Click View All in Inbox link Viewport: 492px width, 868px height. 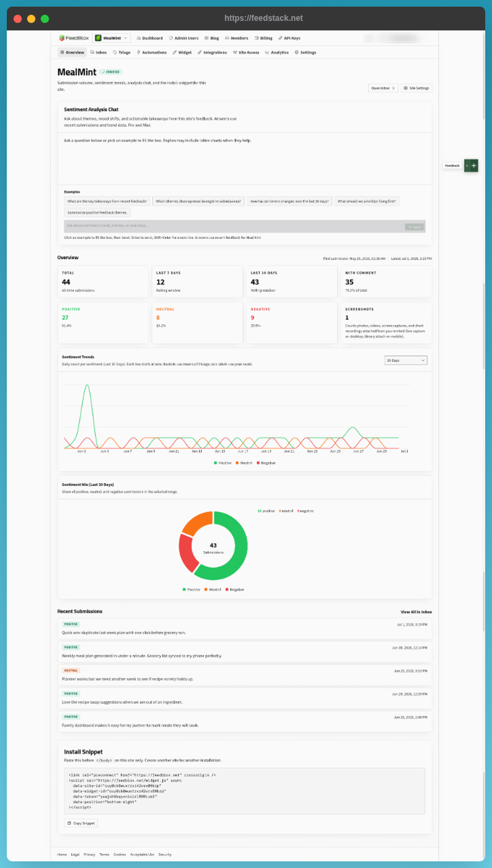[x=416, y=612]
